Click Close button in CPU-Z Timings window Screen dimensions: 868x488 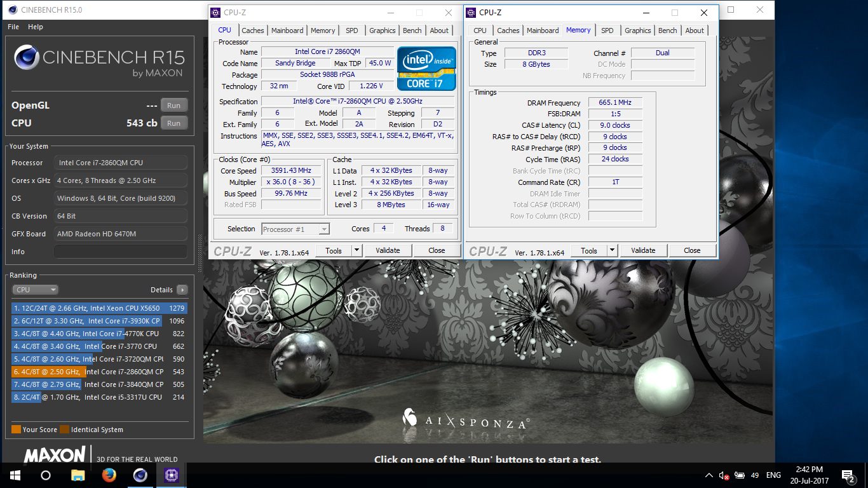point(692,250)
